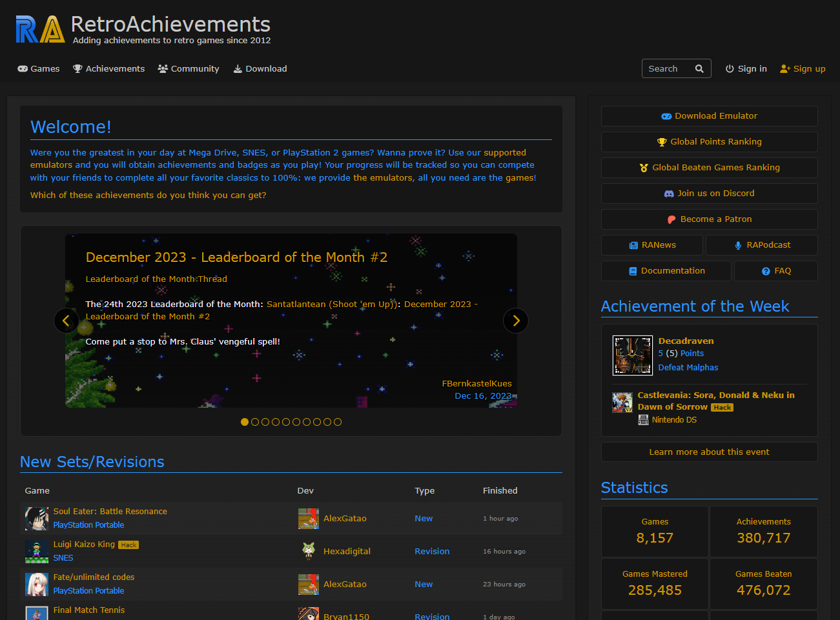Open the Soul Eater: Battle Resonance game icon

pos(36,519)
